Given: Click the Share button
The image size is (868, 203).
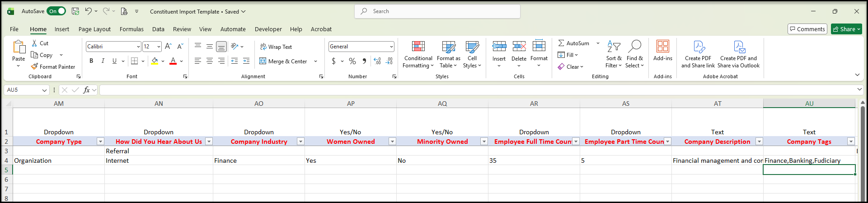Looking at the screenshot, I should coord(847,29).
